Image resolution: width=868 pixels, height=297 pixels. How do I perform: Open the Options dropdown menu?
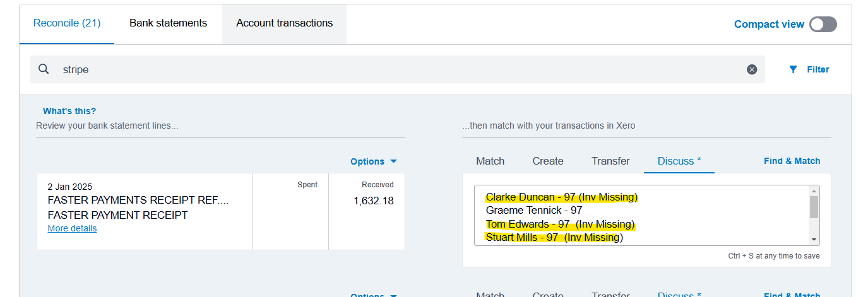click(x=367, y=161)
